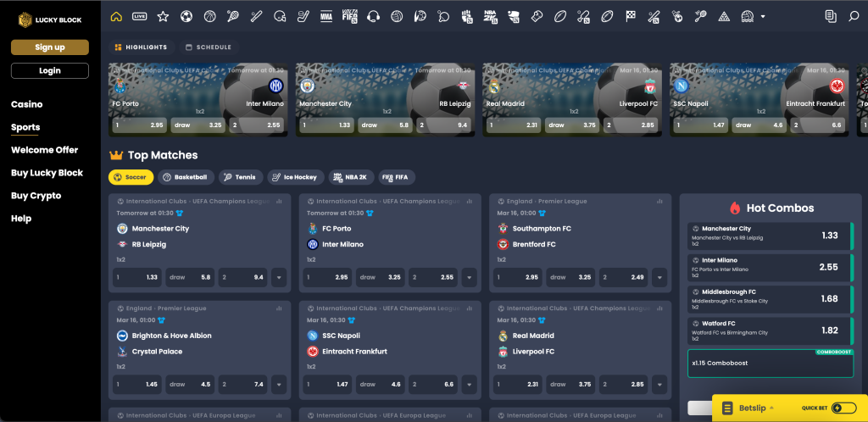
Task: Select the NBA 2K filter in Top Matches
Action: (x=352, y=178)
